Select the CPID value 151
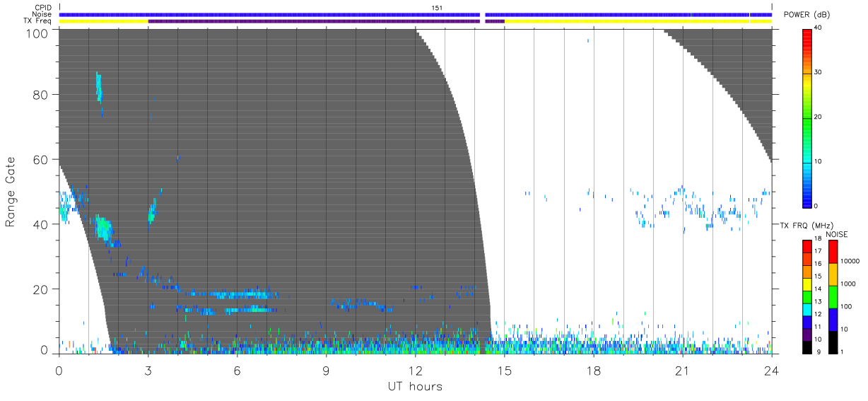Screen dimensions: 868x401 [438, 8]
